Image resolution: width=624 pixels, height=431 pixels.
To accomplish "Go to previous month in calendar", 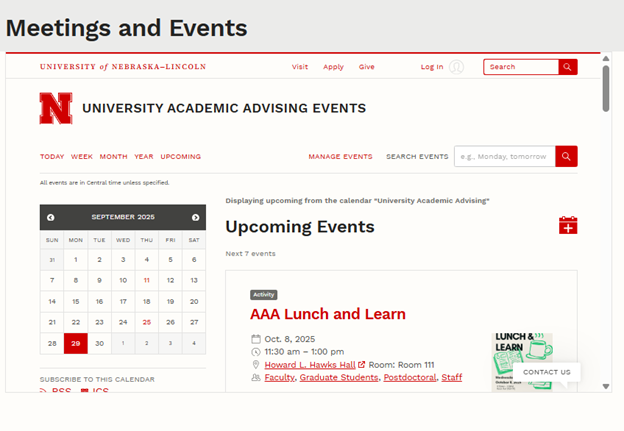I will (51, 217).
